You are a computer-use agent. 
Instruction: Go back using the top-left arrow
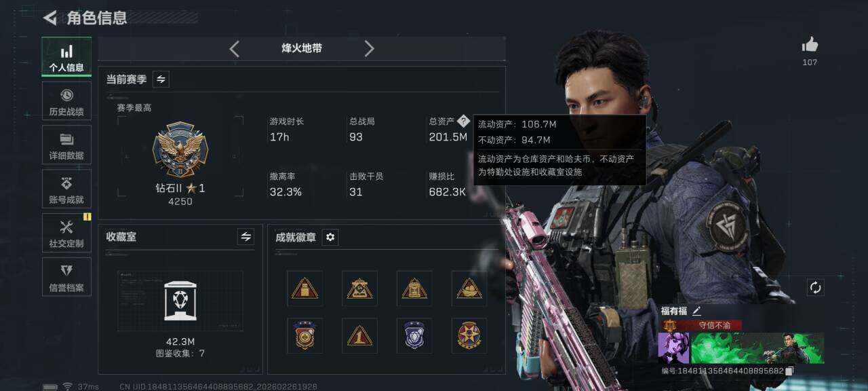[x=50, y=18]
